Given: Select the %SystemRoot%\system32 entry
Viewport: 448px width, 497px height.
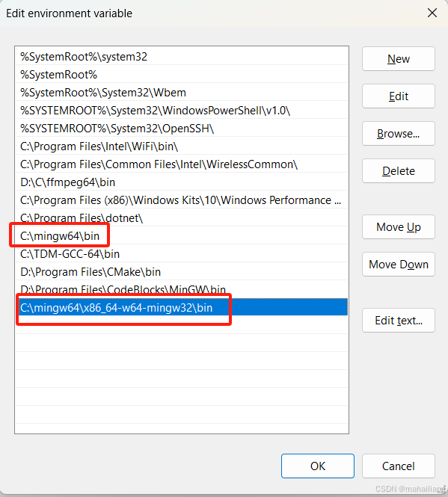Looking at the screenshot, I should (182, 57).
